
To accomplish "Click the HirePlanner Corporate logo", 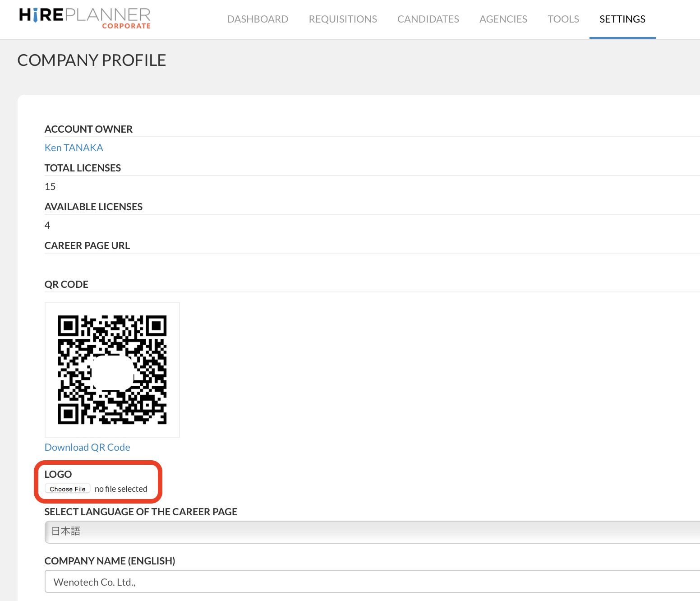I will coord(85,18).
